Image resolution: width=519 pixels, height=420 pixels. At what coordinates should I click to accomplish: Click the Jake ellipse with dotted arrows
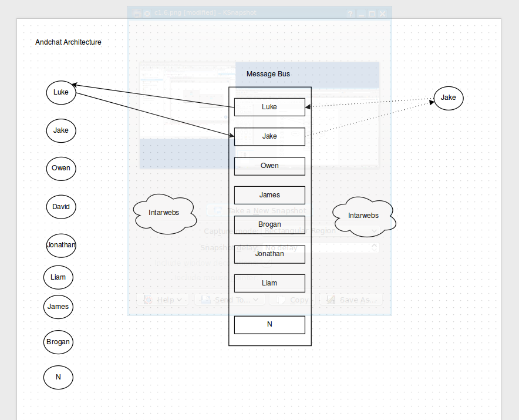448,98
